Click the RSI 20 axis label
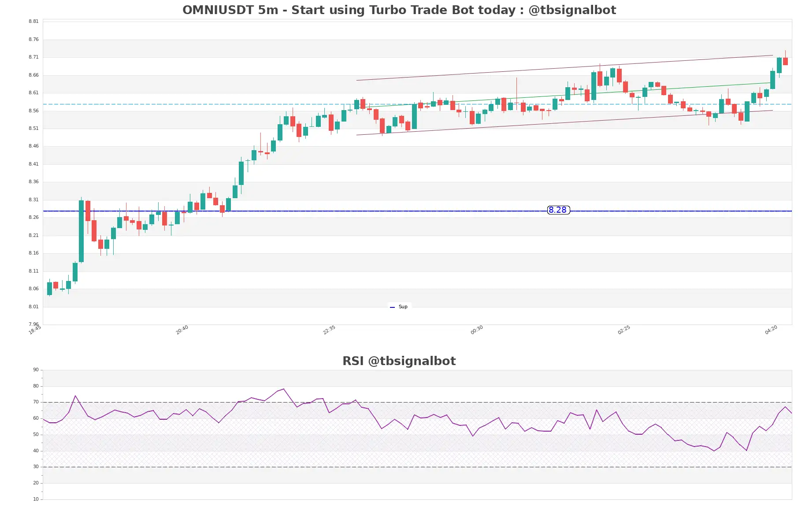 [36, 483]
